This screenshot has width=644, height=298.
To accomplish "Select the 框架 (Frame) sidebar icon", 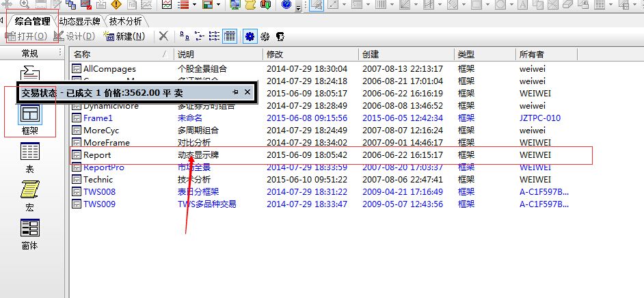I will tap(30, 112).
